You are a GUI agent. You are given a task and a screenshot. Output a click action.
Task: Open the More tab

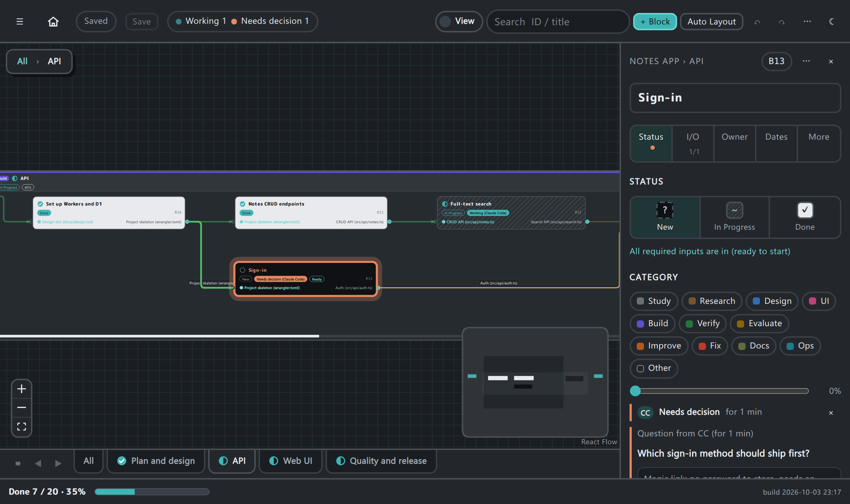tap(819, 143)
